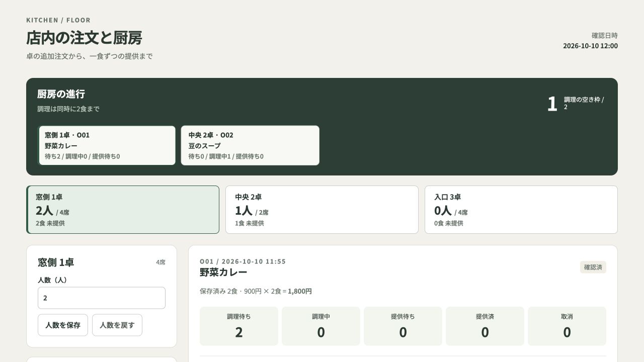Select the 入口 3卓 table card
Image resolution: width=644 pixels, height=362 pixels.
click(521, 210)
